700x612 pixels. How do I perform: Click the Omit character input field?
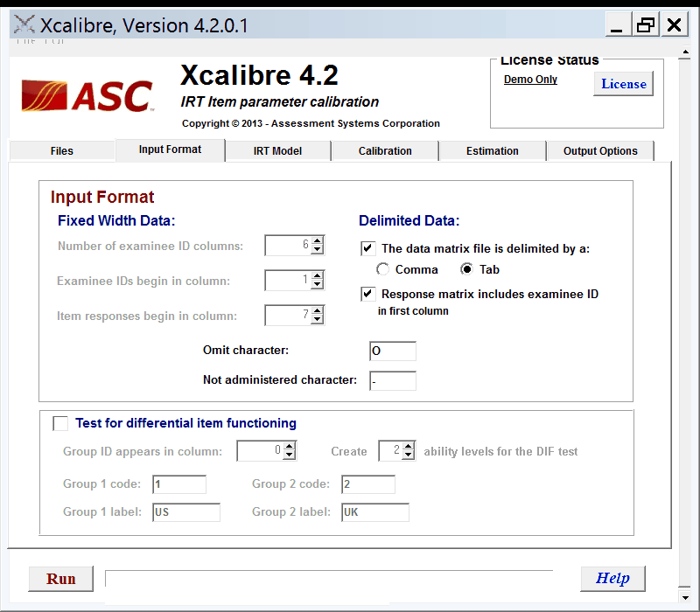[x=393, y=351]
